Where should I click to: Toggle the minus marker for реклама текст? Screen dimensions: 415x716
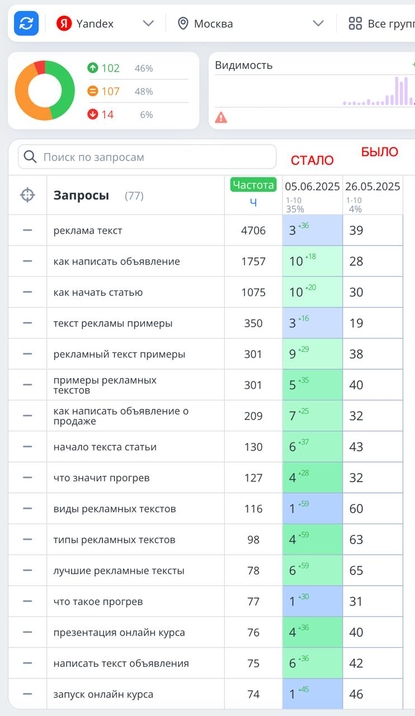pos(27,230)
